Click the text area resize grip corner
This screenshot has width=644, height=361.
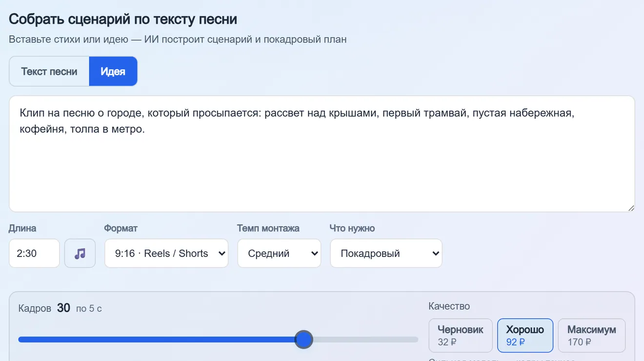click(x=631, y=208)
